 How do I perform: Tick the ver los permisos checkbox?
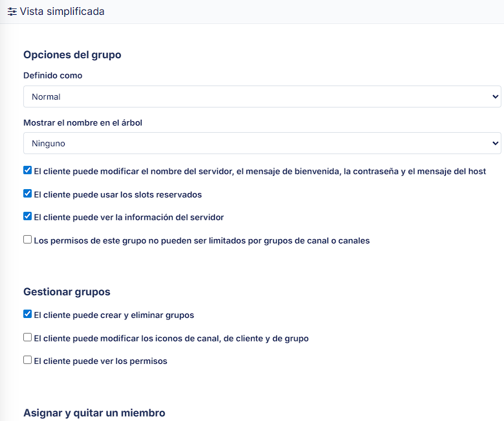(27, 360)
